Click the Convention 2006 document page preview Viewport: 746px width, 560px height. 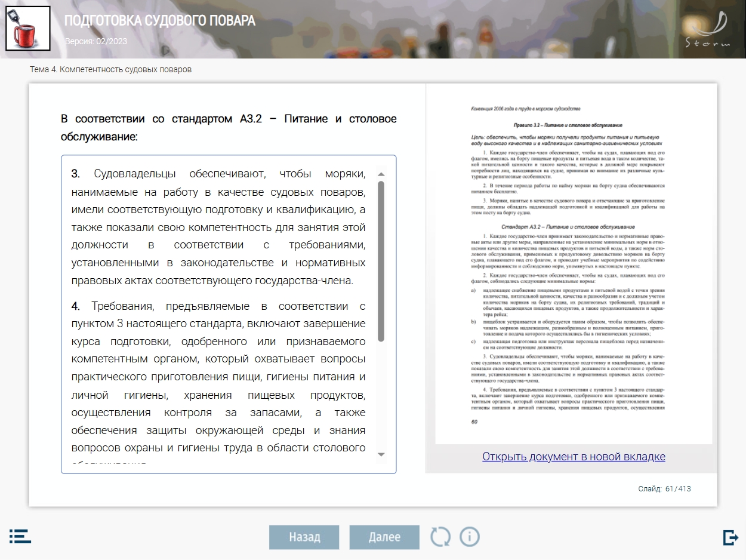574,263
